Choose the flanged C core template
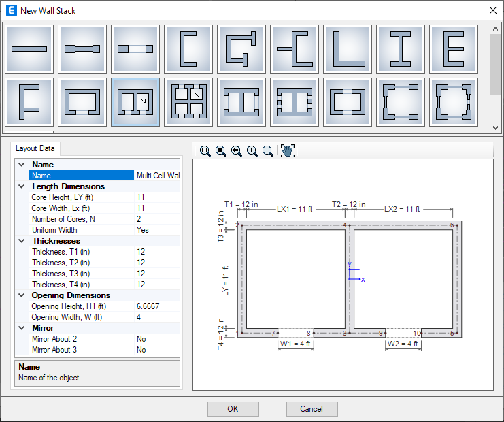Image resolution: width=504 pixels, height=422 pixels. (x=401, y=102)
